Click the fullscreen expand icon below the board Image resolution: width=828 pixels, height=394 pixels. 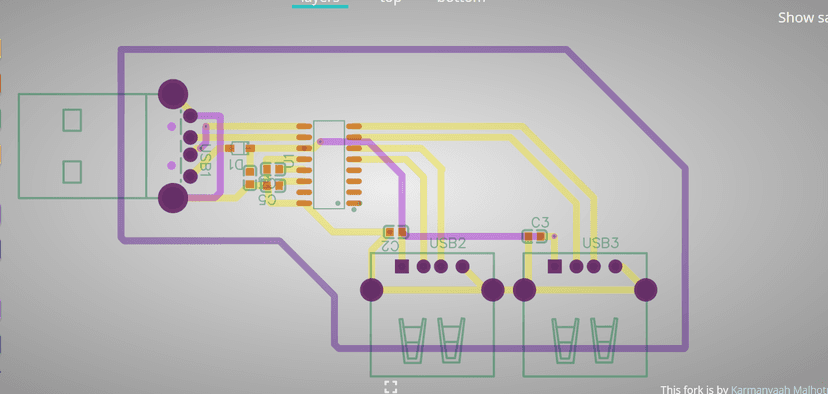coord(391,387)
